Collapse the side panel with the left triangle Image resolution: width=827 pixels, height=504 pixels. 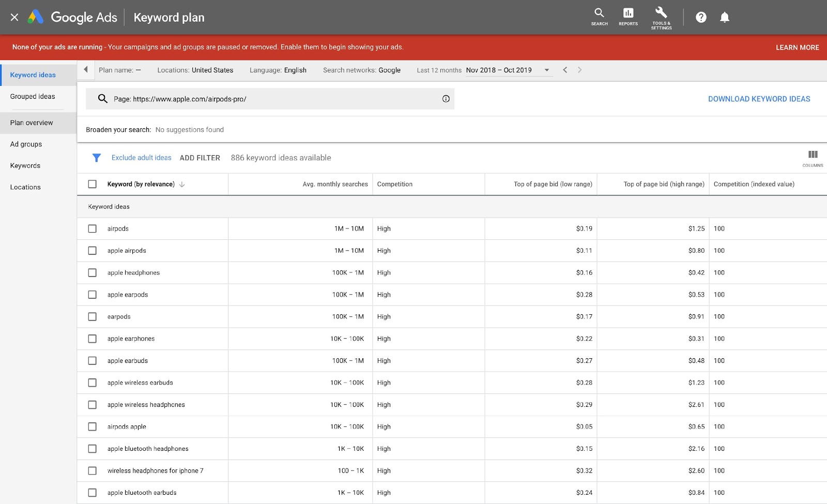[x=86, y=70]
